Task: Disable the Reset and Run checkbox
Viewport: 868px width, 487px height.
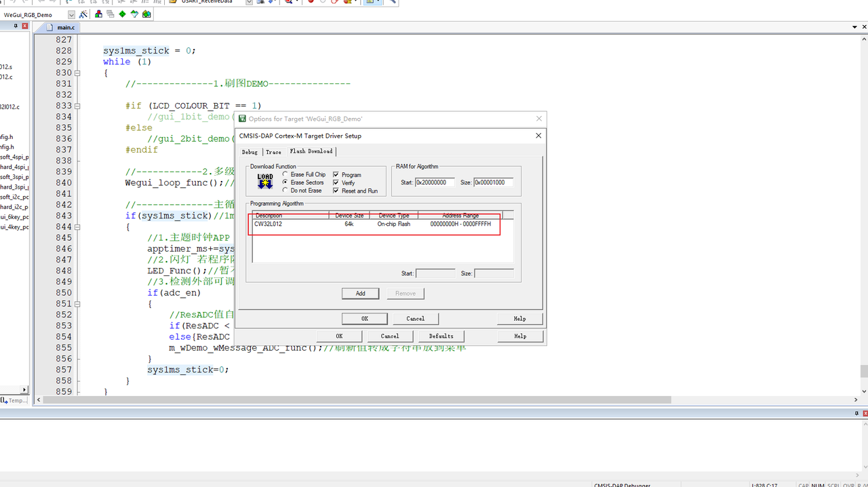Action: click(x=336, y=191)
